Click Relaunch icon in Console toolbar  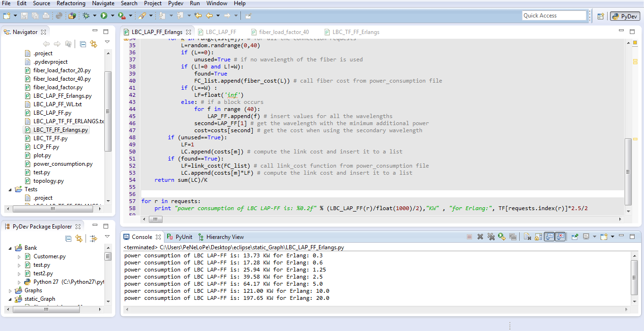[x=502, y=237]
